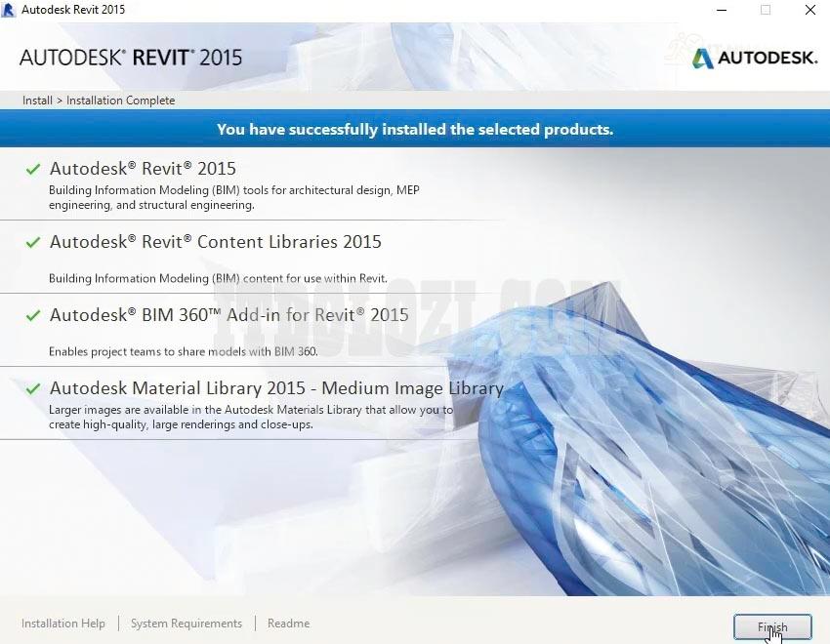This screenshot has height=644, width=830.
Task: Click the checkmark beside BIM 360 Add-in
Action: (x=33, y=316)
